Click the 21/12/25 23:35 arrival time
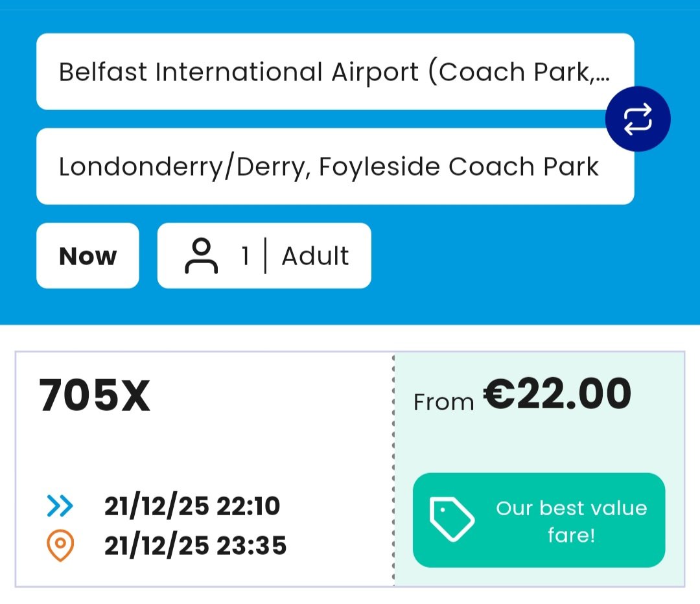700x604 pixels. pyautogui.click(x=195, y=546)
